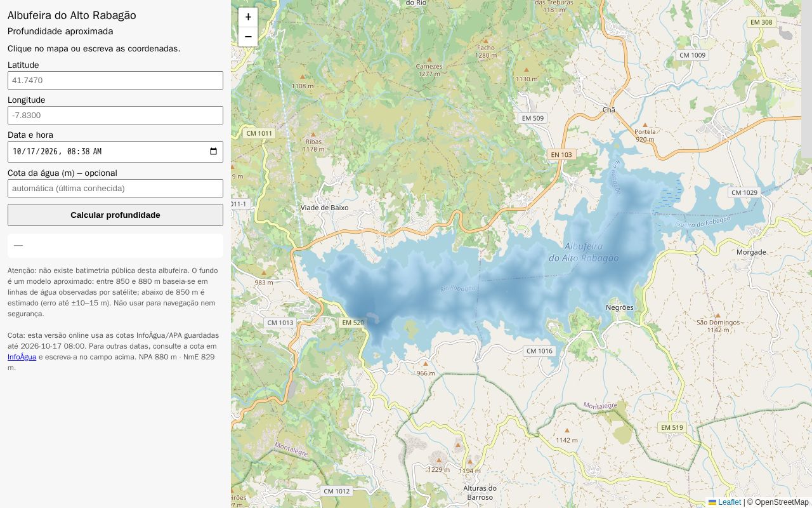Viewport: 812px width, 508px height.
Task: Click the Morgade place label
Action: (751, 252)
